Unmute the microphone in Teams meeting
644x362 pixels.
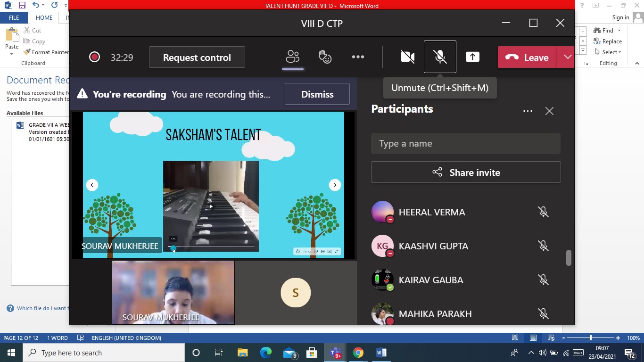[440, 57]
